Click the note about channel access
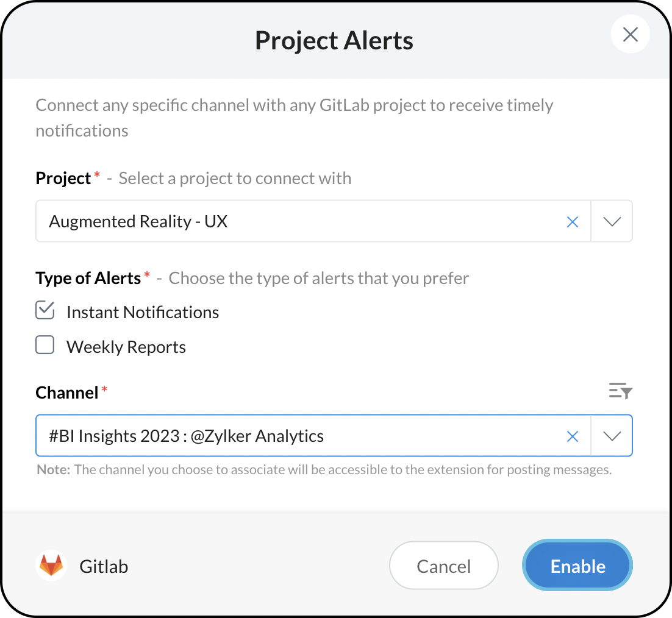Viewport: 672px width, 618px height. click(324, 470)
